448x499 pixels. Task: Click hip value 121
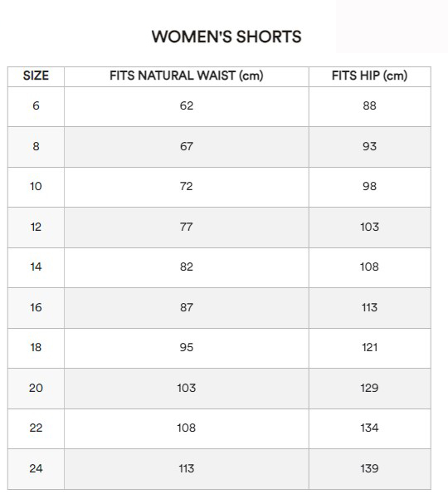point(369,347)
